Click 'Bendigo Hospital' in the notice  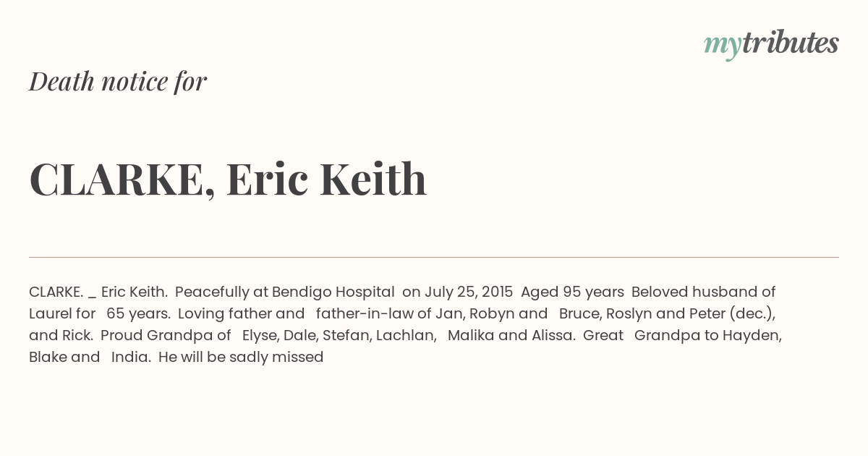pyautogui.click(x=333, y=292)
